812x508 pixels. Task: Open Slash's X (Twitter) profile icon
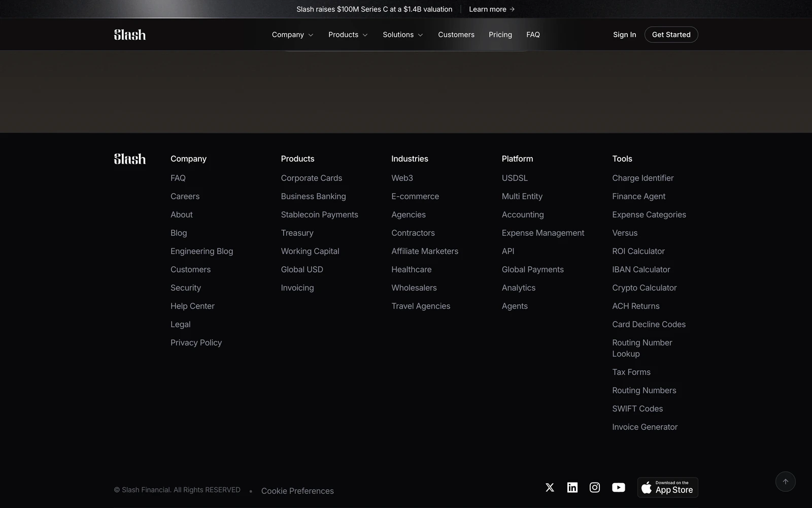pyautogui.click(x=550, y=488)
